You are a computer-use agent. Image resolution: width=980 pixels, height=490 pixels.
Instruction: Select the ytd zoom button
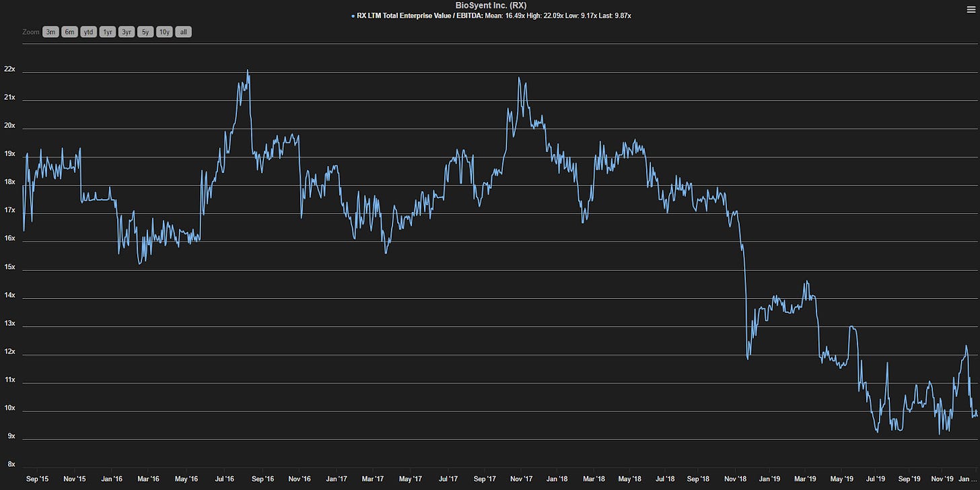(x=88, y=32)
